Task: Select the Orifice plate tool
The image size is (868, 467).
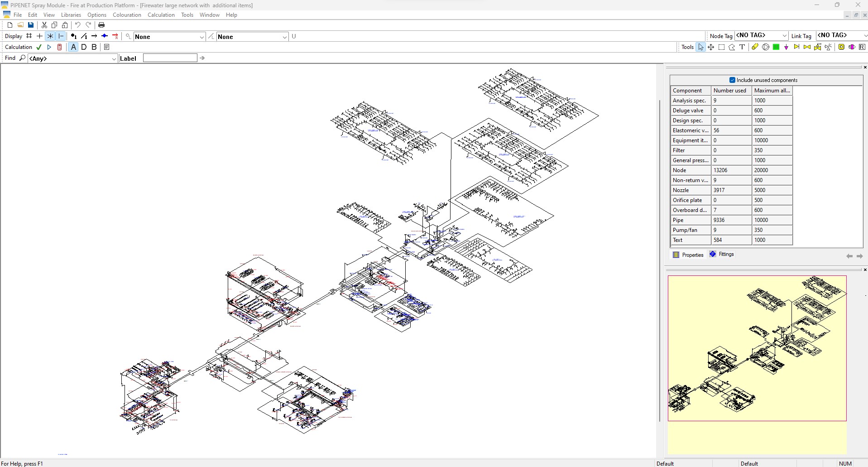Action: click(x=852, y=47)
